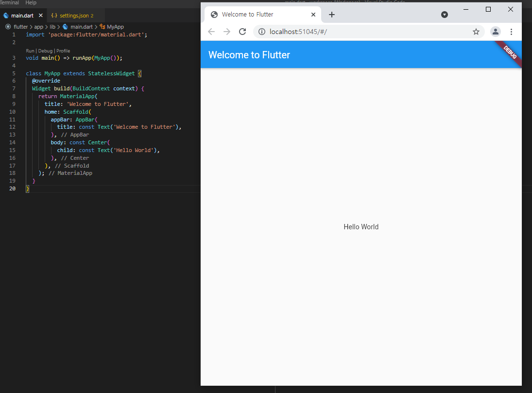Select the main.dart editor tab
Image resolution: width=532 pixels, height=393 pixels.
(x=22, y=16)
